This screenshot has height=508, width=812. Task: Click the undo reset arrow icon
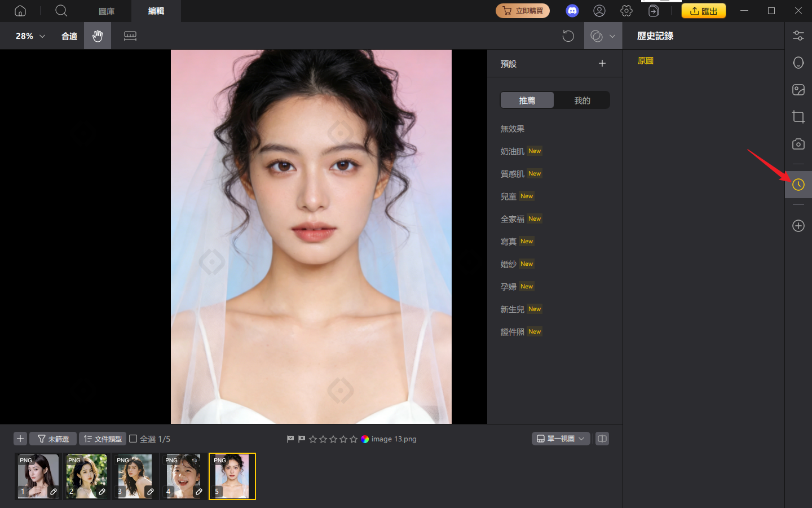coord(568,36)
